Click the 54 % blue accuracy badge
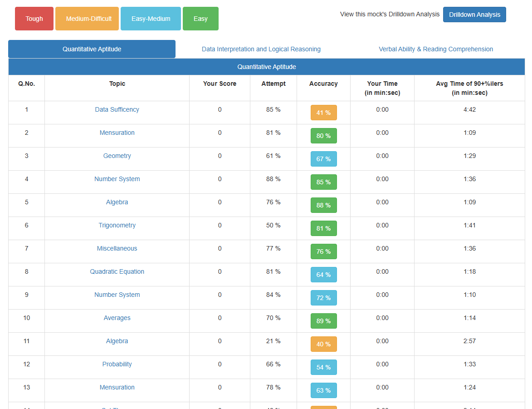 323,367
